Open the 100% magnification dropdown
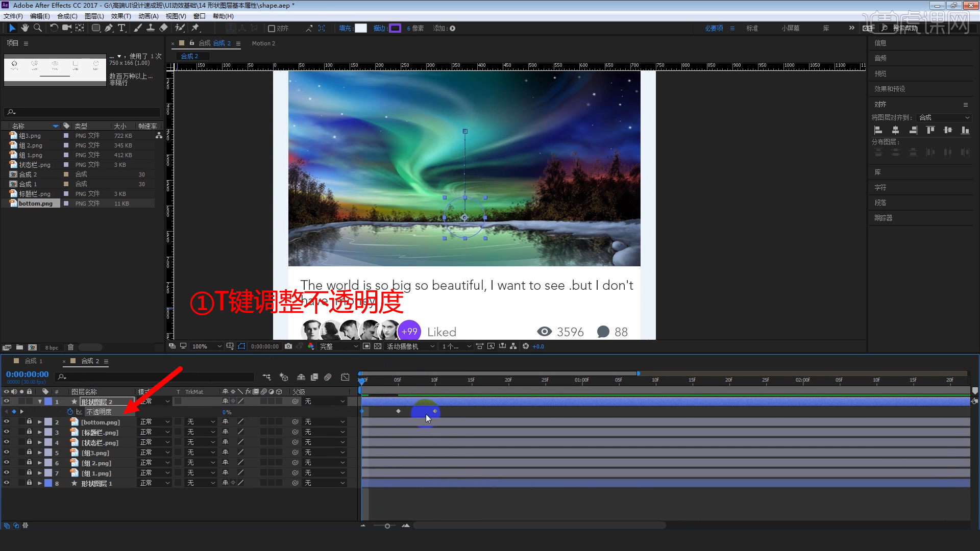Screen dimensions: 980x551 pos(206,346)
